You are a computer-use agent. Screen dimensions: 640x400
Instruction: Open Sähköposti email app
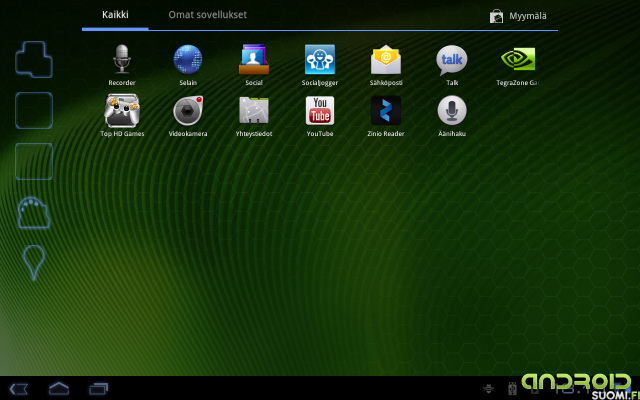point(386,64)
